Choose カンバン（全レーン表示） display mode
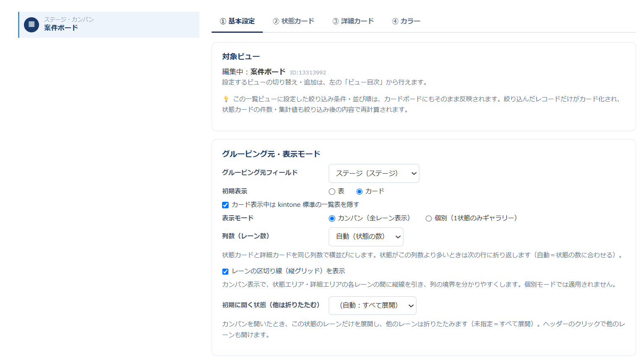This screenshot has width=644, height=359. click(332, 218)
